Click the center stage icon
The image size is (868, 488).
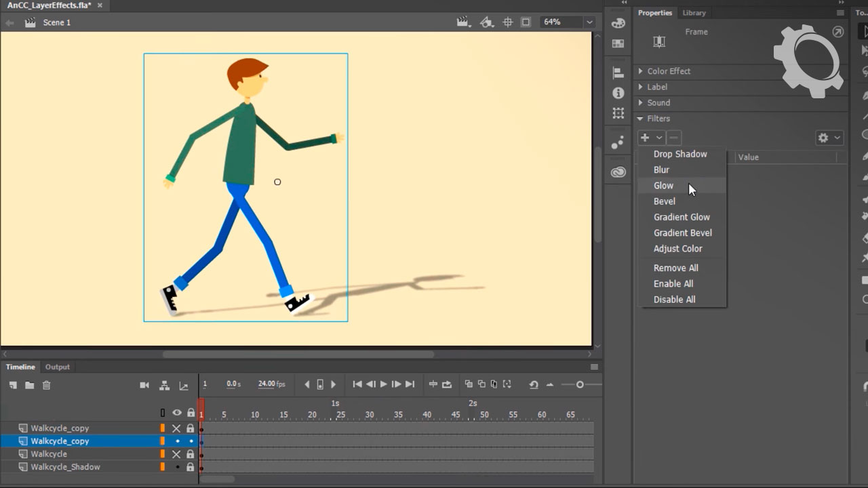pos(507,22)
